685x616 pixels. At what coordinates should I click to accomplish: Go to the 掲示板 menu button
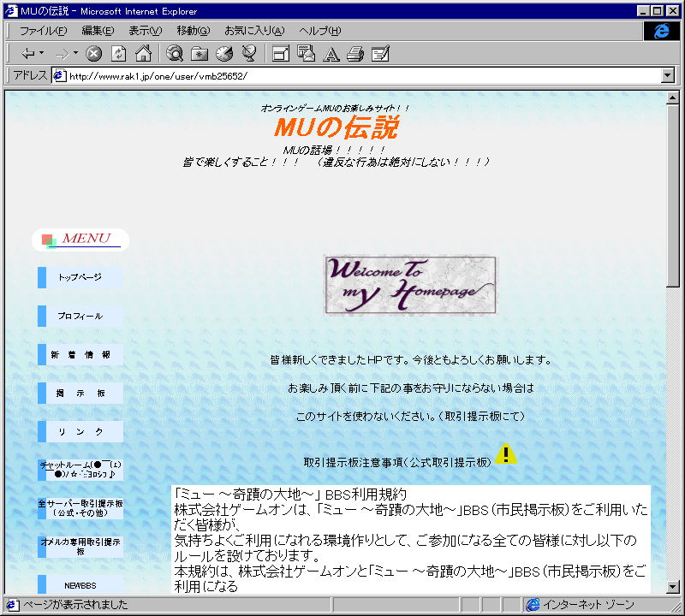(80, 393)
